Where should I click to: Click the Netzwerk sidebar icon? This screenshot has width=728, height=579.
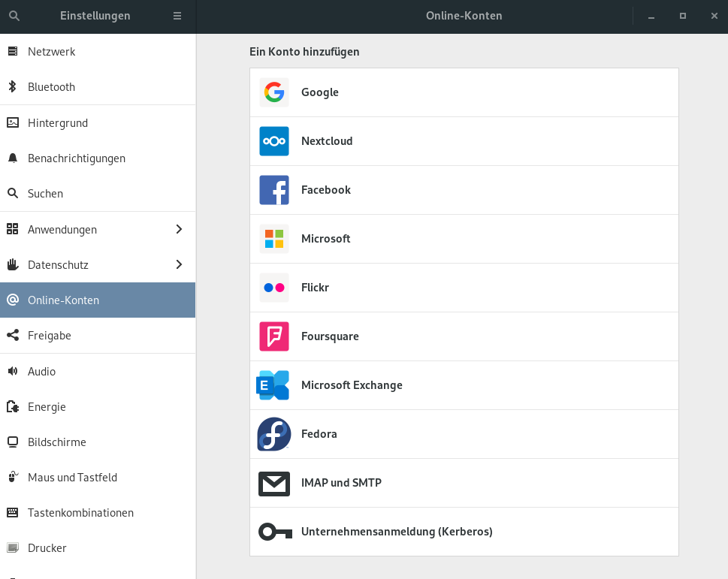[13, 51]
